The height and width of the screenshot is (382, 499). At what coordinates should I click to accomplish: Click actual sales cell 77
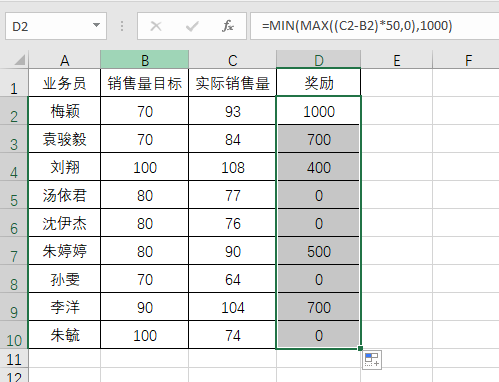pos(233,195)
